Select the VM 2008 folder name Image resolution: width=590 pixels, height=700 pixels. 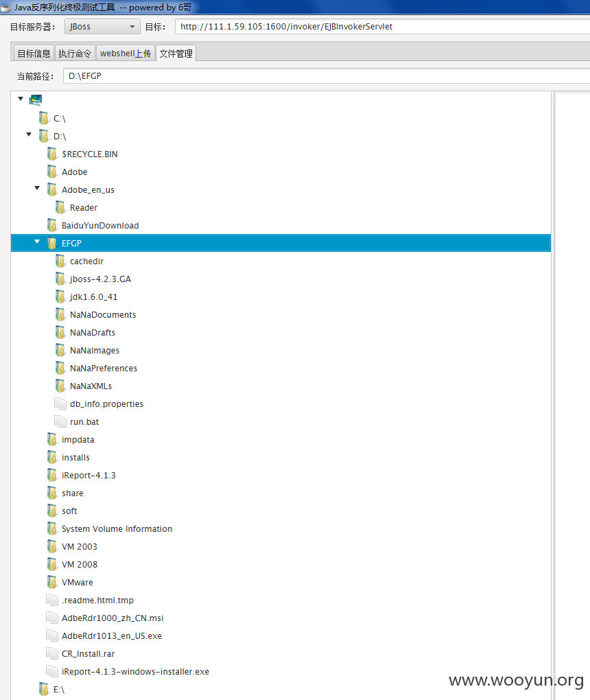(x=80, y=565)
